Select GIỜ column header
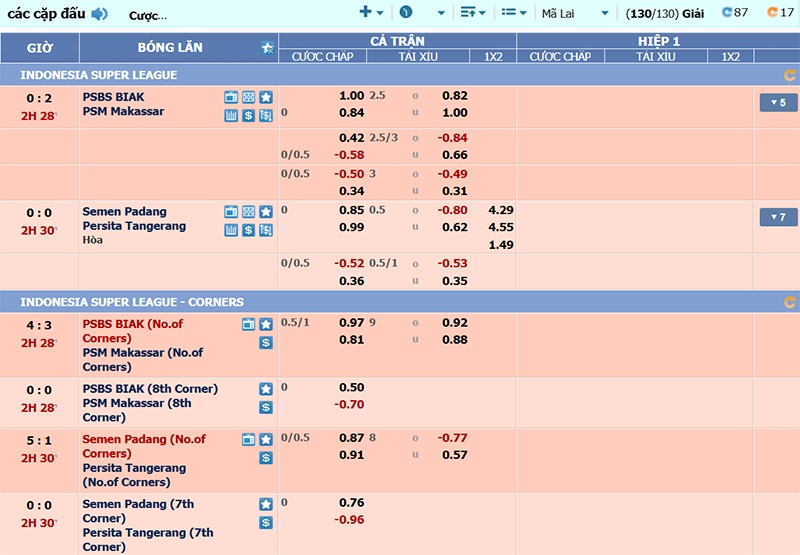 click(40, 48)
